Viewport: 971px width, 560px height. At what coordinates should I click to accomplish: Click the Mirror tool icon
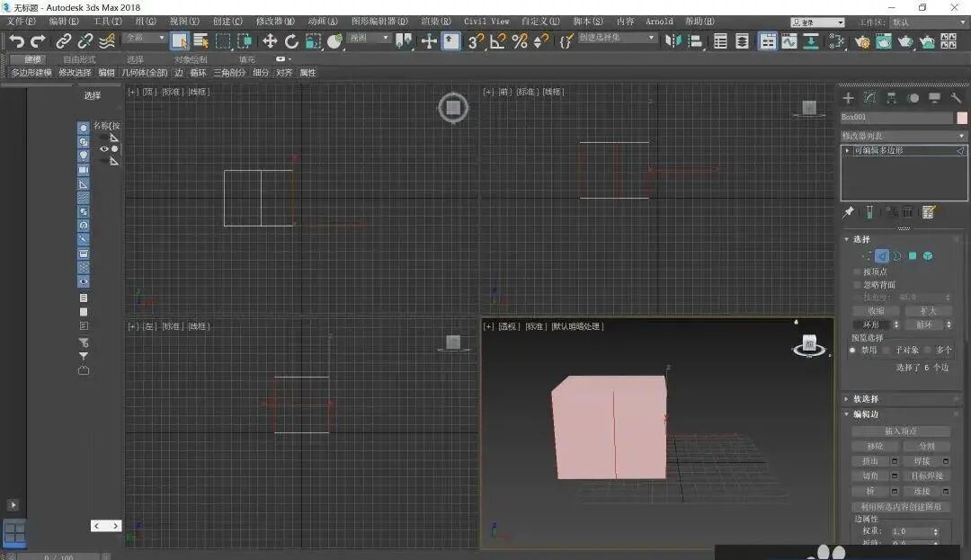[x=673, y=40]
